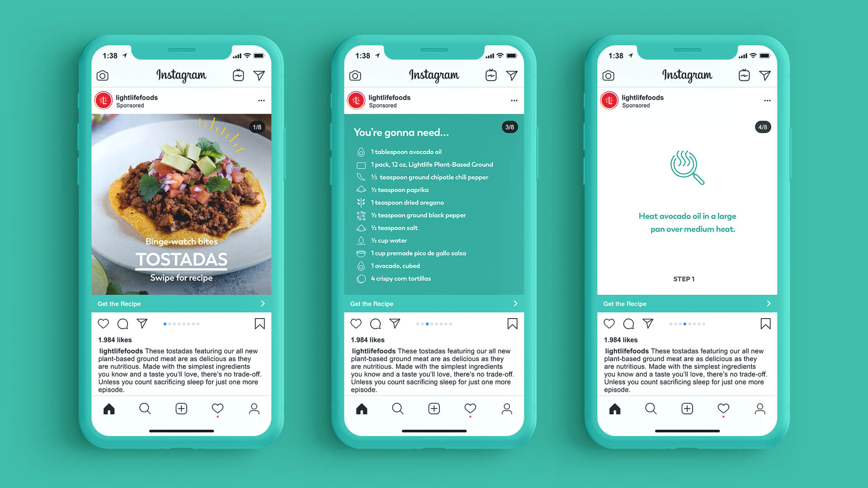Screen dimensions: 868x488
Task: Tap the like heart icon on post
Action: (x=103, y=324)
